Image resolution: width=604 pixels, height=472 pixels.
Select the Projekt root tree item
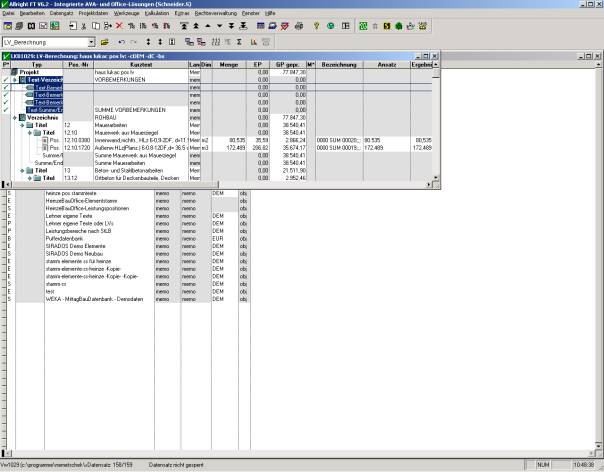pos(29,72)
